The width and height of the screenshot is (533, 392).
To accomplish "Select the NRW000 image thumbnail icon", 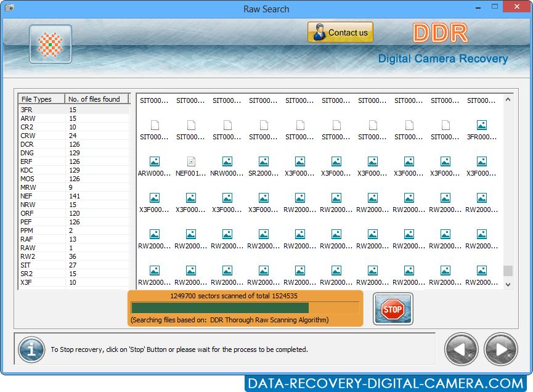I will coord(226,162).
